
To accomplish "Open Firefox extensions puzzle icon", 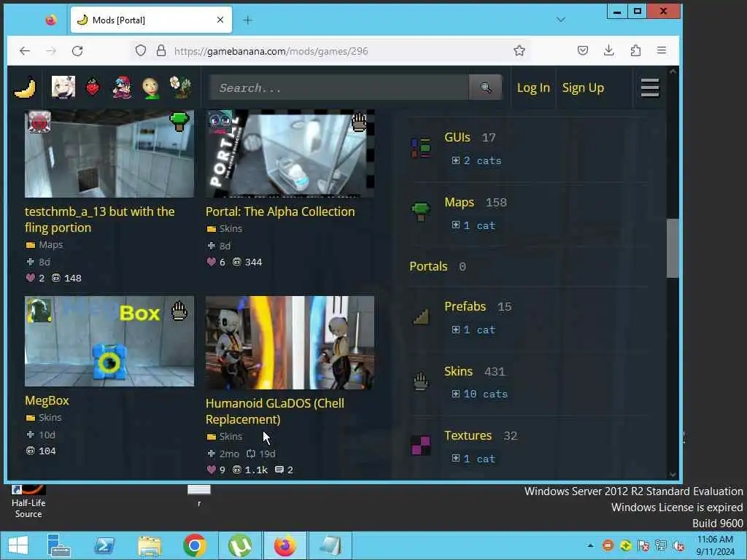I will pos(635,50).
